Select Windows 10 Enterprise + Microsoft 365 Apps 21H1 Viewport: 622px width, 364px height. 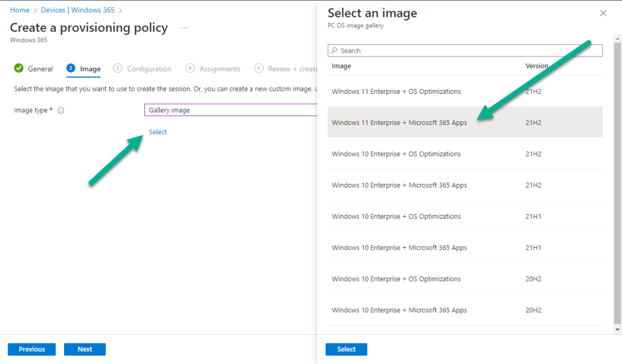[465, 248]
